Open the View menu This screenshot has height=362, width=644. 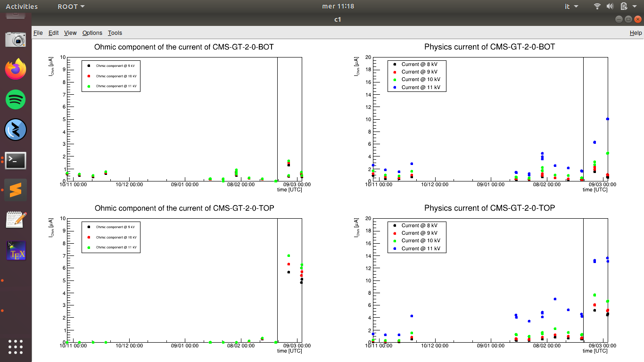(70, 33)
